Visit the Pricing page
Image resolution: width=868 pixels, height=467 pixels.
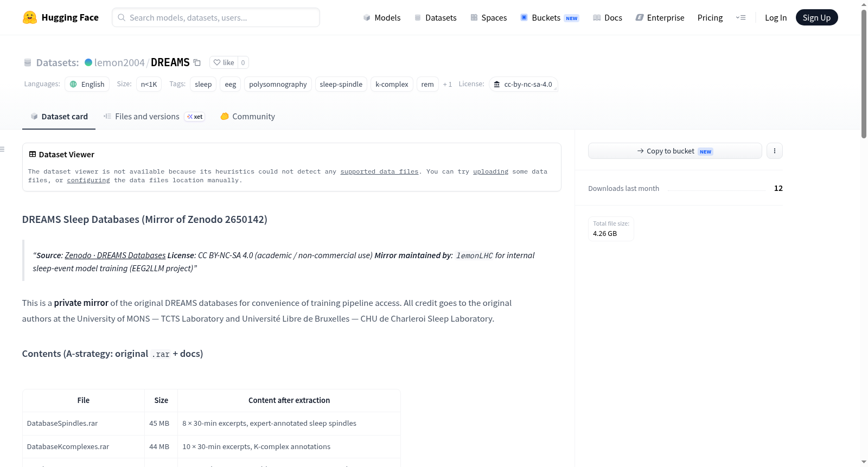click(710, 17)
